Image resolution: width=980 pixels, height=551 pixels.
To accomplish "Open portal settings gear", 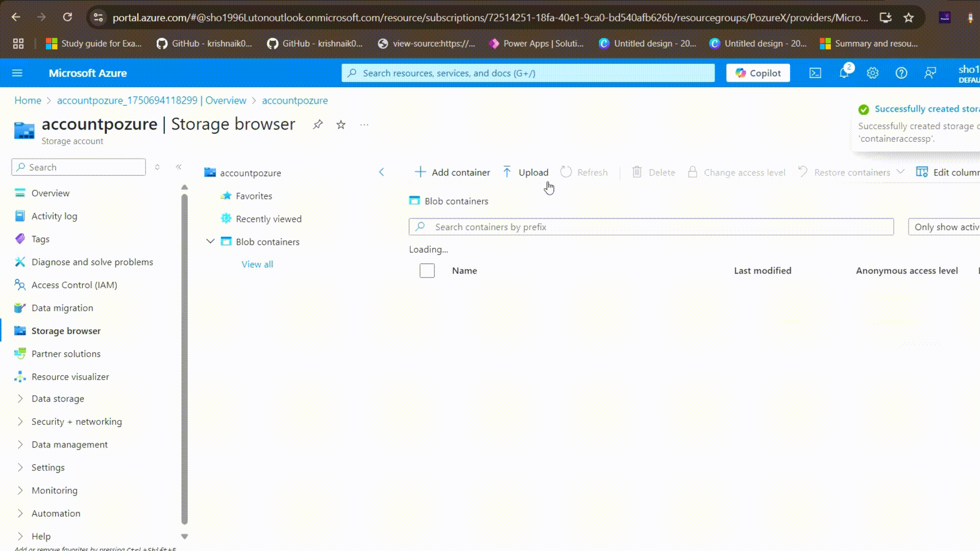I will pyautogui.click(x=873, y=73).
